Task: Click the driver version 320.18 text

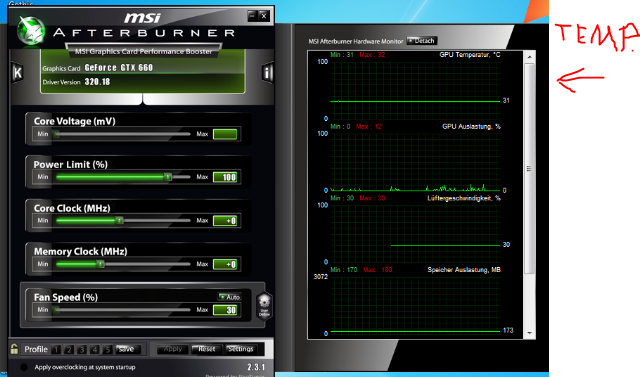Action: (x=97, y=82)
